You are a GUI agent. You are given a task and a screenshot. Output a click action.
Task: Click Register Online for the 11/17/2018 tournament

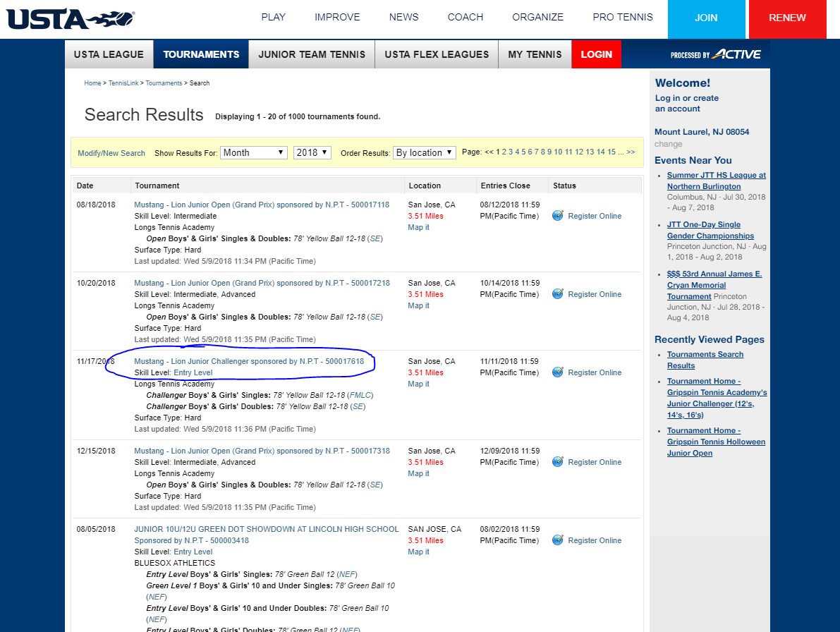click(x=595, y=372)
